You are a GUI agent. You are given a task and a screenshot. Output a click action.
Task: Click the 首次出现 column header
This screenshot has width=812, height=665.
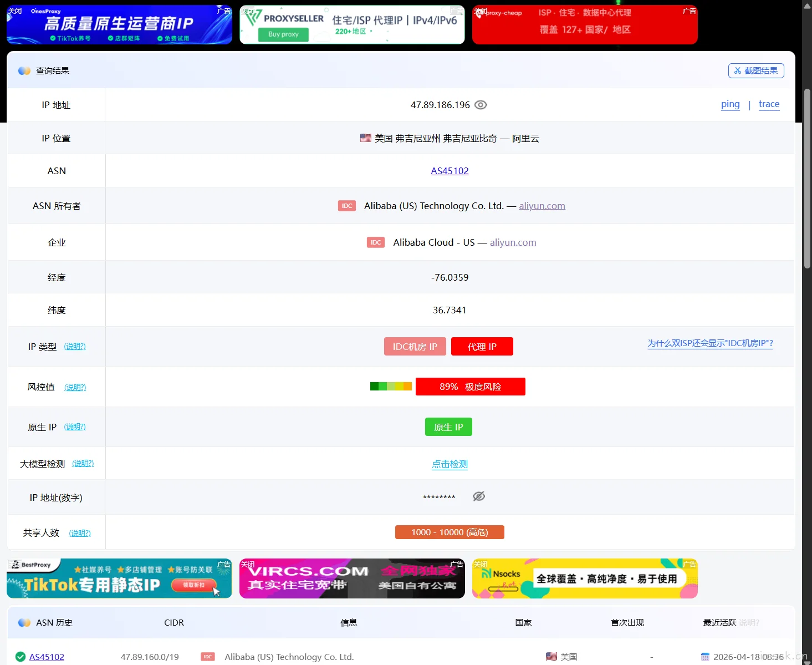point(627,623)
